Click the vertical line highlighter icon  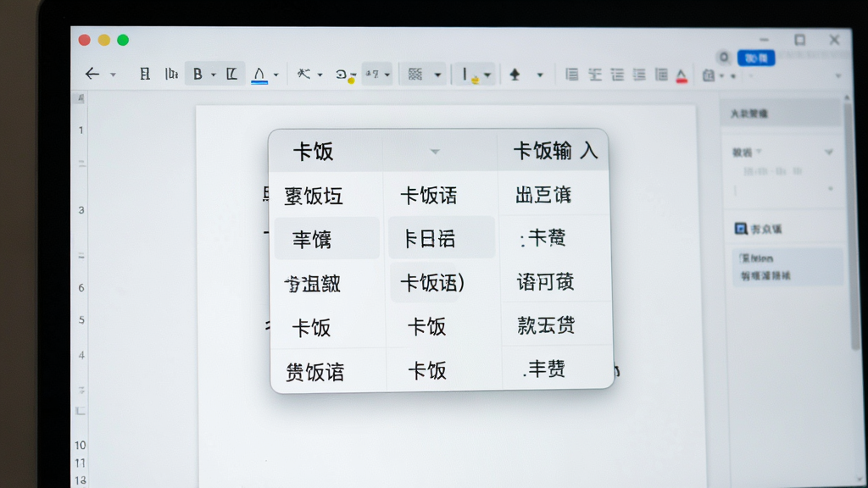pos(470,75)
